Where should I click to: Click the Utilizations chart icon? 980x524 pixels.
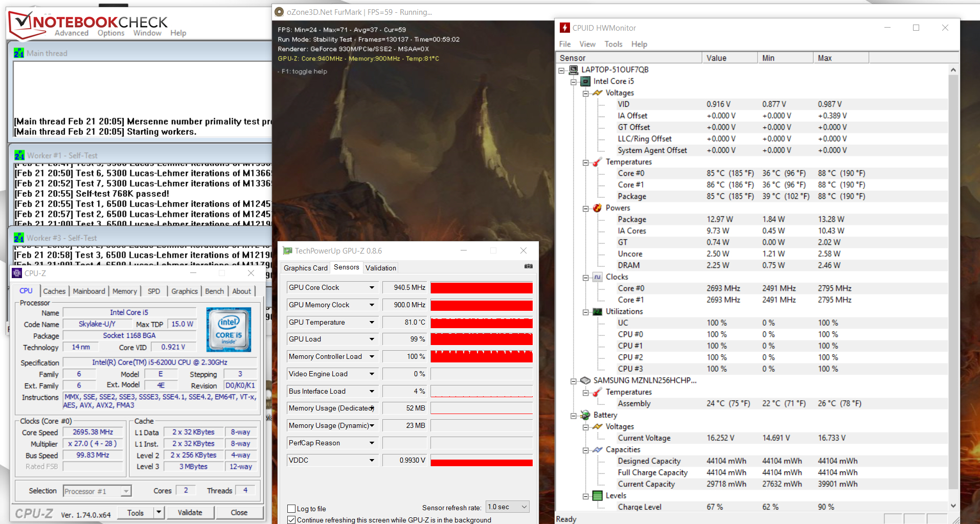[x=597, y=311]
